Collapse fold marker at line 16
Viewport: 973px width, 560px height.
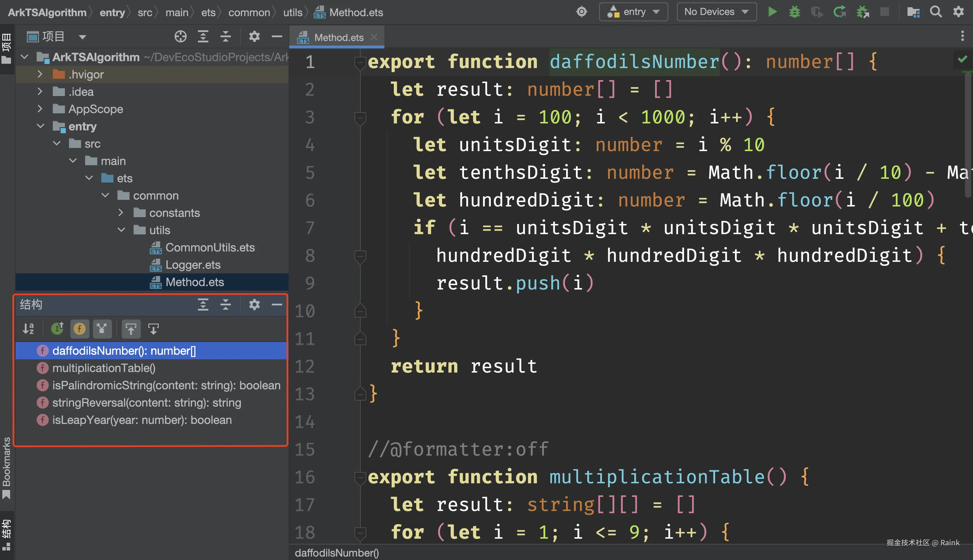pos(360,477)
